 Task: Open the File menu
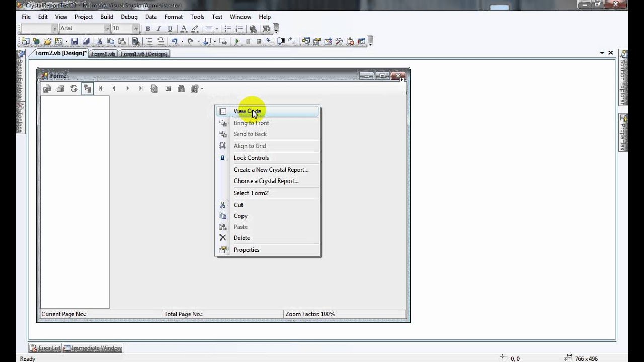coord(26,17)
